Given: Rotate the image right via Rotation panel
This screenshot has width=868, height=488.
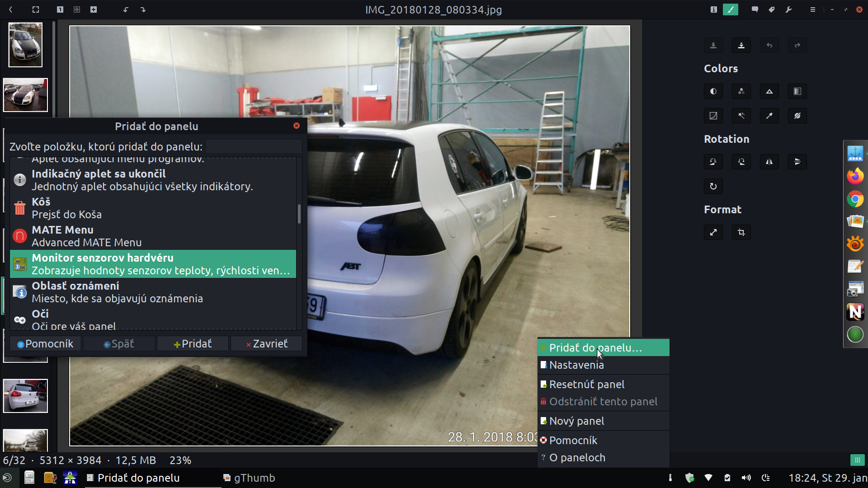Looking at the screenshot, I should (x=741, y=162).
